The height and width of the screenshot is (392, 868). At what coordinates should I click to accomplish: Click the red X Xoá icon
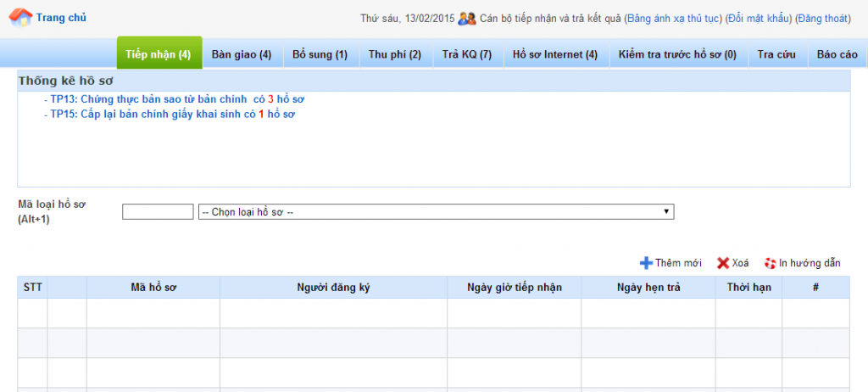[723, 263]
